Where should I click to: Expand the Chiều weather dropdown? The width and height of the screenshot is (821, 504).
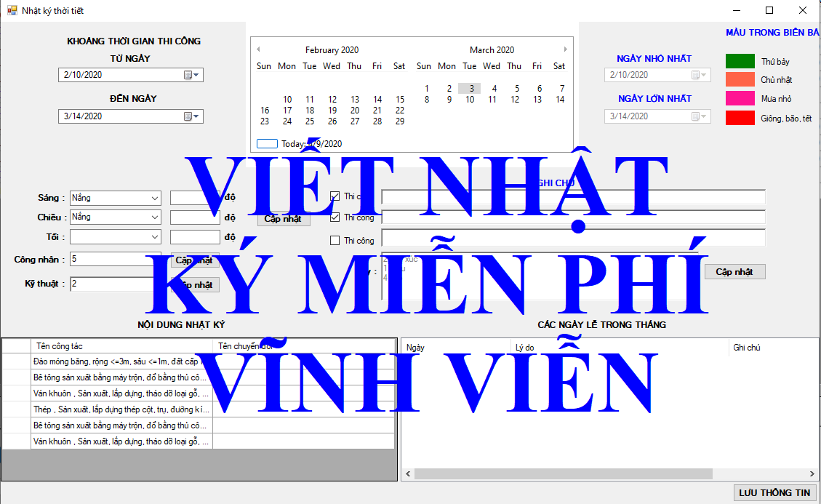(x=154, y=217)
